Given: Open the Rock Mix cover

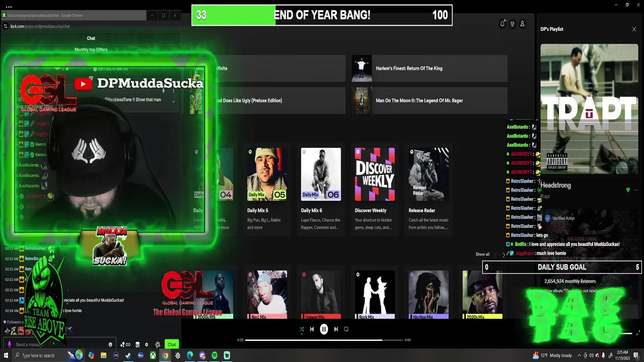Looking at the screenshot, I should pyautogui.click(x=375, y=295).
